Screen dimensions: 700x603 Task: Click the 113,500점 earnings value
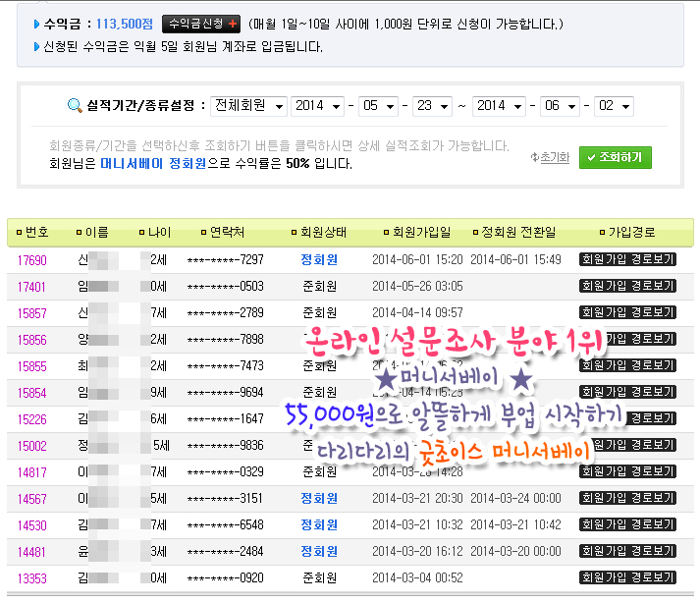[x=125, y=24]
